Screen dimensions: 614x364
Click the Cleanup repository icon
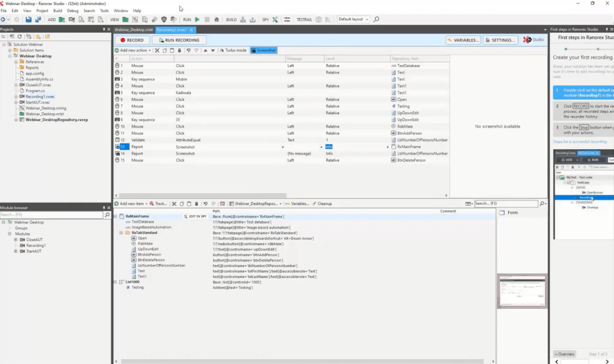pos(322,204)
